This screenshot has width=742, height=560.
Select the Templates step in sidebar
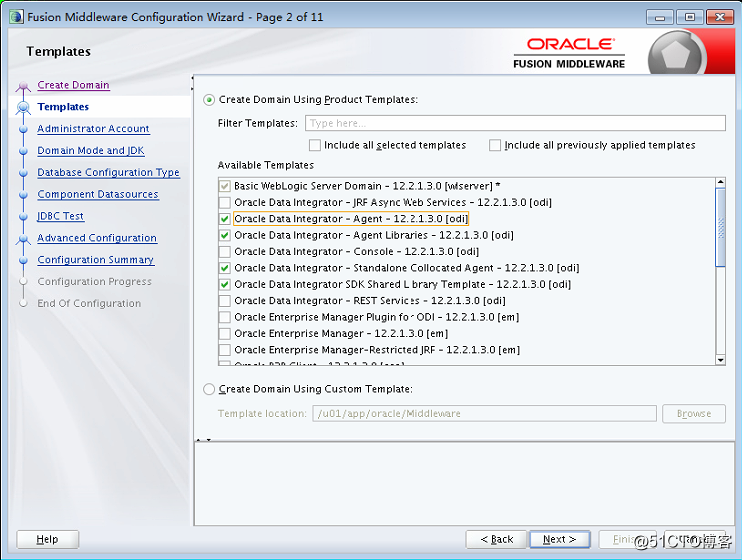click(63, 107)
